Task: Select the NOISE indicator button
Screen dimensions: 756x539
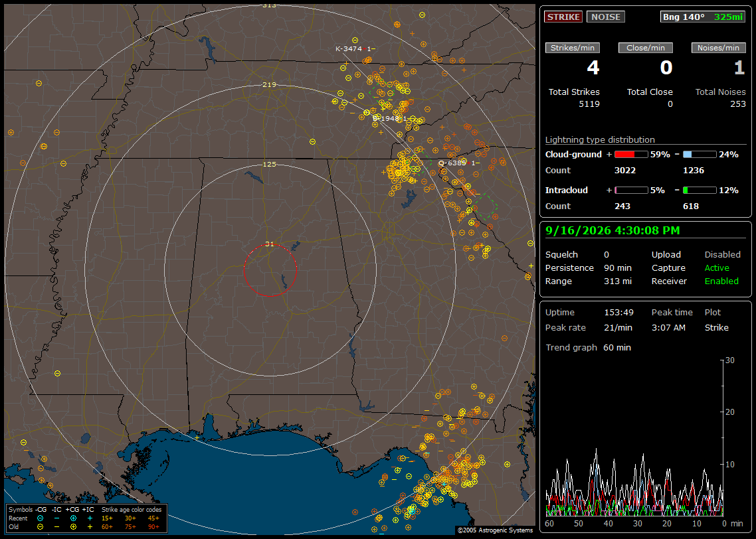Action: [x=606, y=17]
